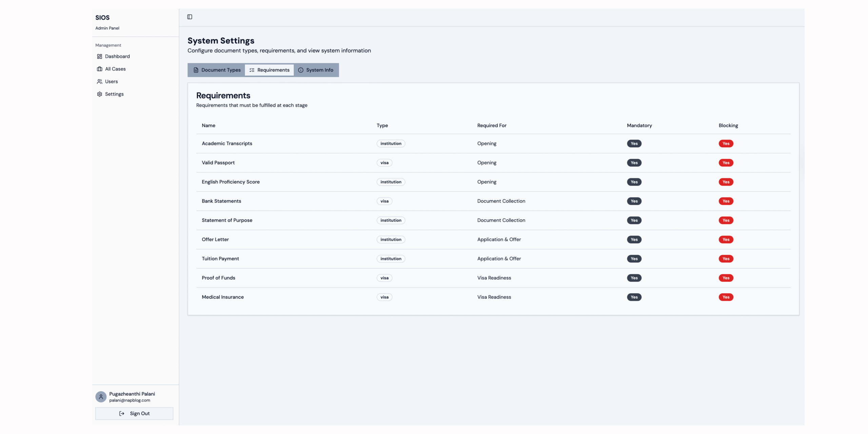Click the Users people icon in sidebar

[99, 81]
